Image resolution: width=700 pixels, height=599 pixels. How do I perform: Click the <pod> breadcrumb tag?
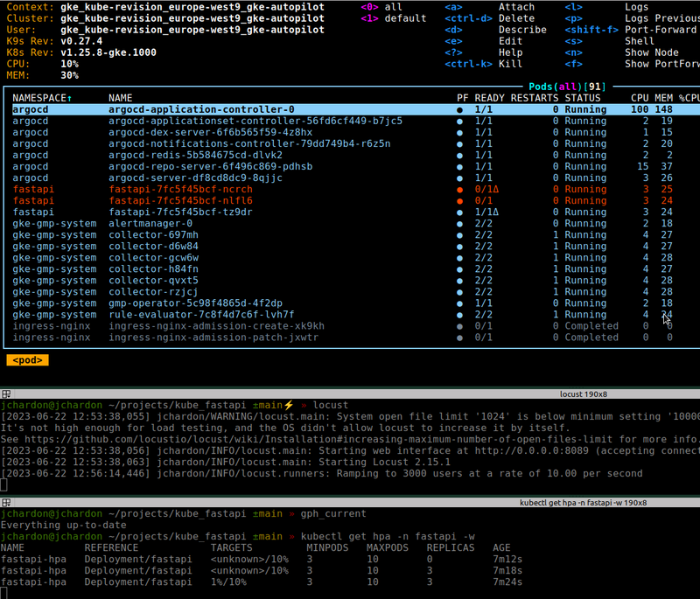coord(27,360)
